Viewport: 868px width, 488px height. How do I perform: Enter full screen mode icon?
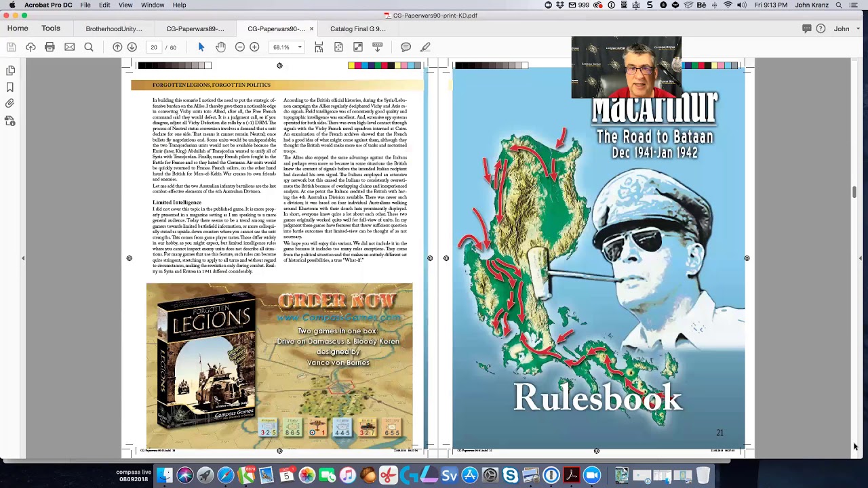pyautogui.click(x=358, y=47)
